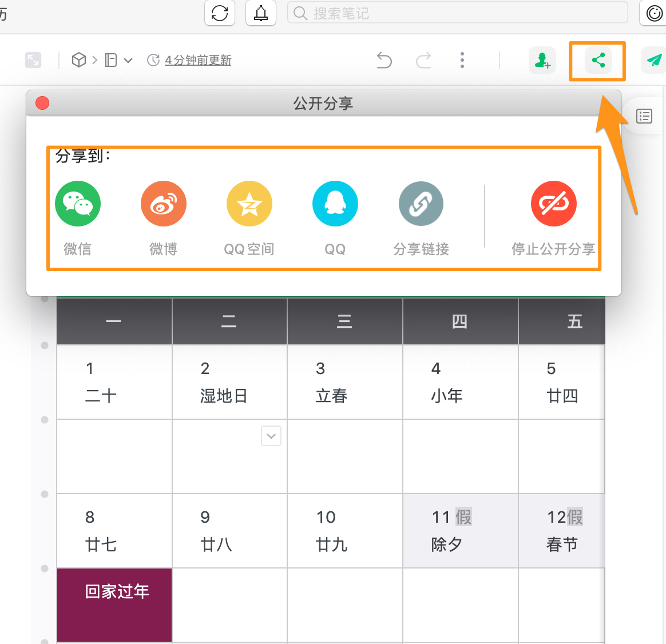Open the outline list panel icon
This screenshot has width=666, height=644.
tap(644, 116)
